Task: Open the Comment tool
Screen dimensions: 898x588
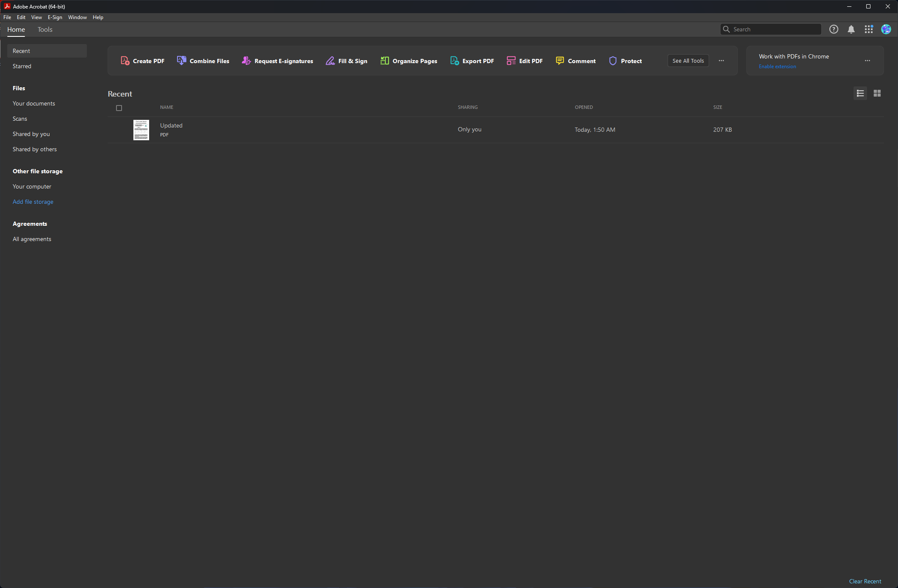Action: click(575, 61)
